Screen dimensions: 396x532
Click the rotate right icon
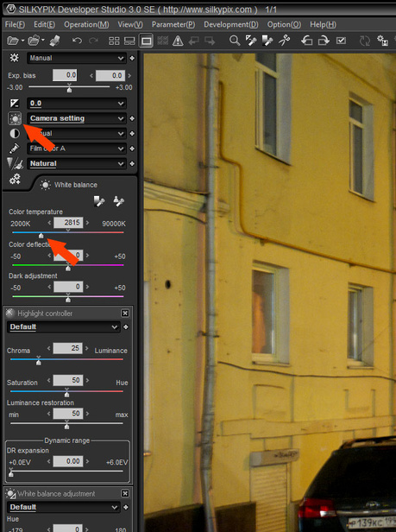pyautogui.click(x=324, y=41)
